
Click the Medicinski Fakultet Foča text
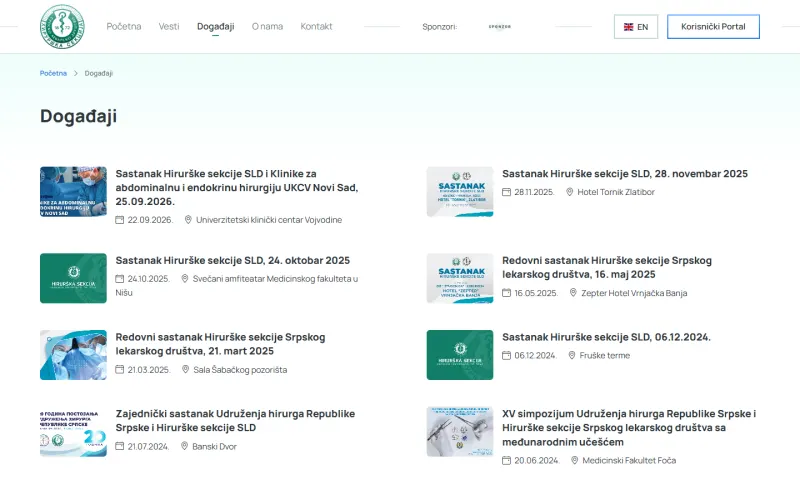(x=629, y=461)
